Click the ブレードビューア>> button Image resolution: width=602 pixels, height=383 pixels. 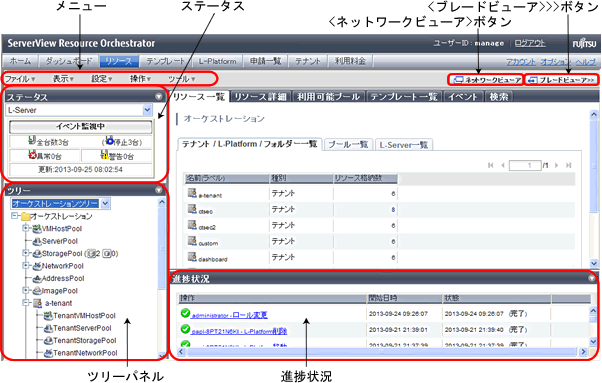pyautogui.click(x=562, y=80)
